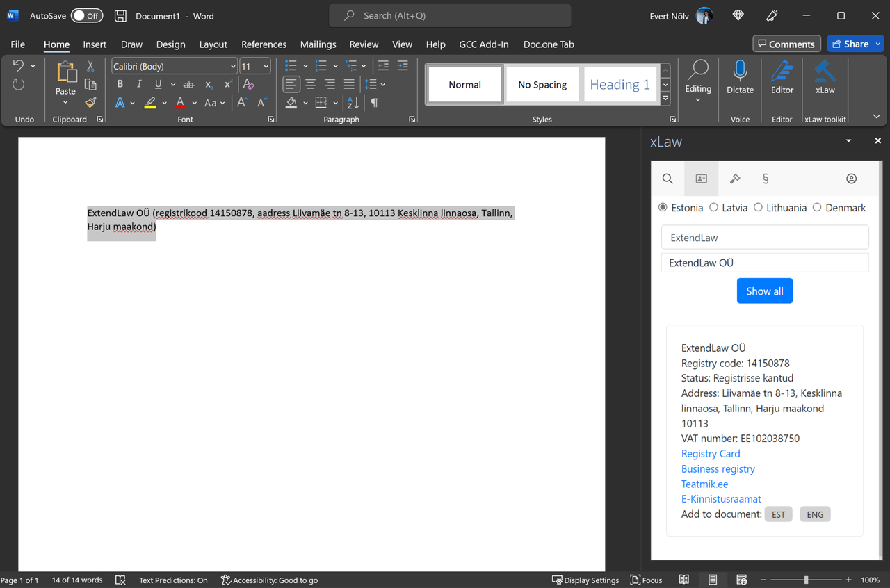Image resolution: width=890 pixels, height=588 pixels.
Task: Expand Paste options arrow
Action: (65, 103)
